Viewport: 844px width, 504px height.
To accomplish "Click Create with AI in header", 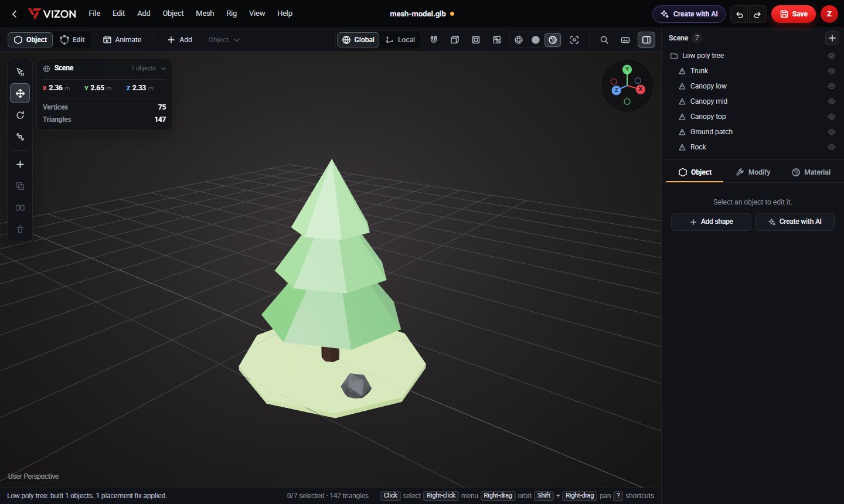I will (x=689, y=14).
